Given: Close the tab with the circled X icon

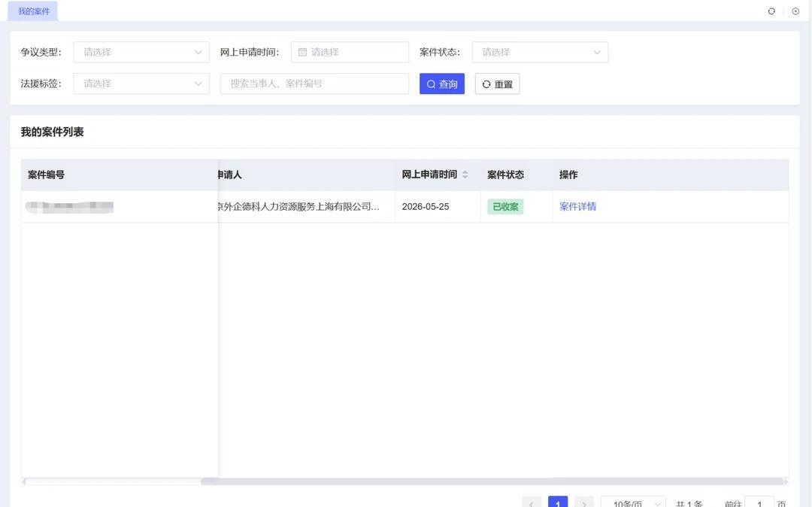Looking at the screenshot, I should pos(795,11).
